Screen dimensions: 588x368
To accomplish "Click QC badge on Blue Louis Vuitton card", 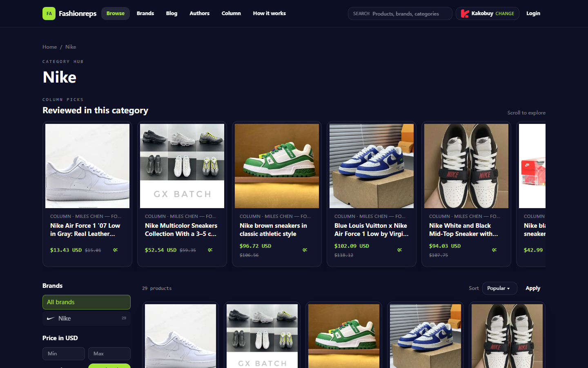I will pyautogui.click(x=400, y=250).
